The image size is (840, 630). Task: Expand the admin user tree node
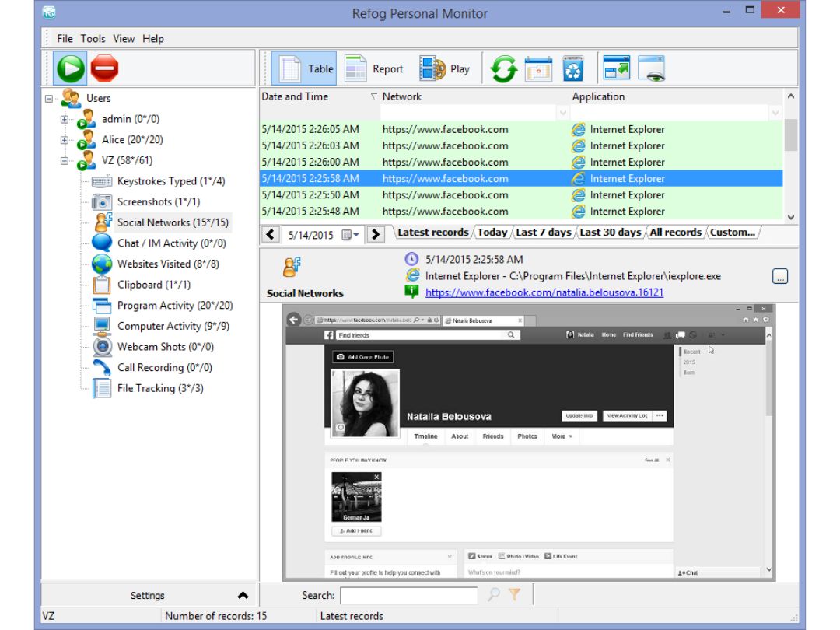pyautogui.click(x=65, y=120)
